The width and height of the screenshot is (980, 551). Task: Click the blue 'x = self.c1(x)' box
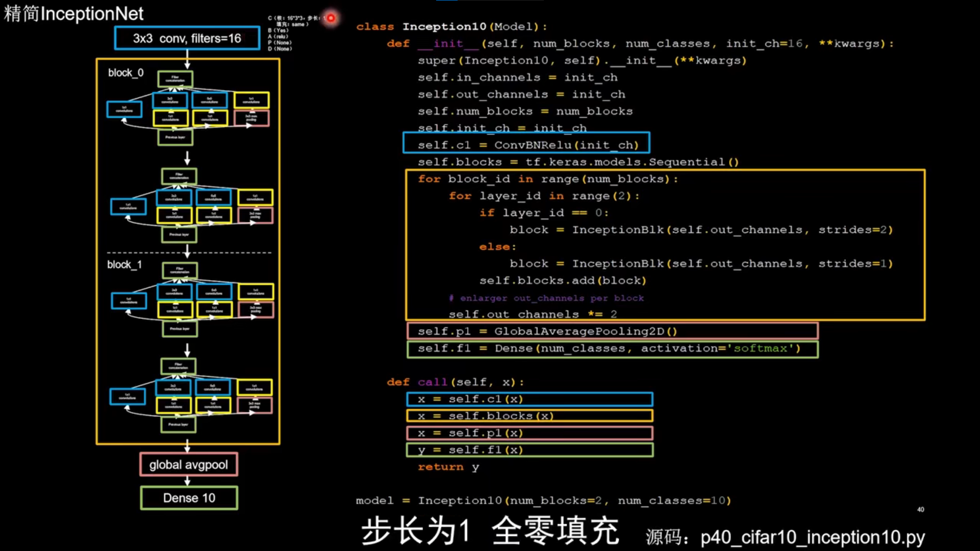click(529, 399)
